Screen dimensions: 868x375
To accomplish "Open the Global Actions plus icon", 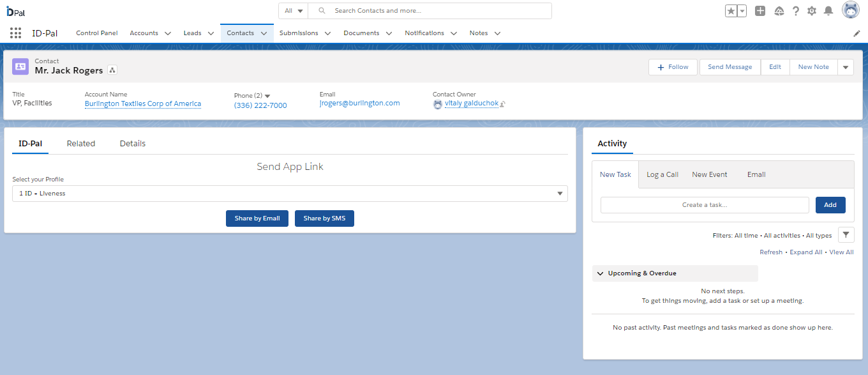I will click(x=760, y=11).
